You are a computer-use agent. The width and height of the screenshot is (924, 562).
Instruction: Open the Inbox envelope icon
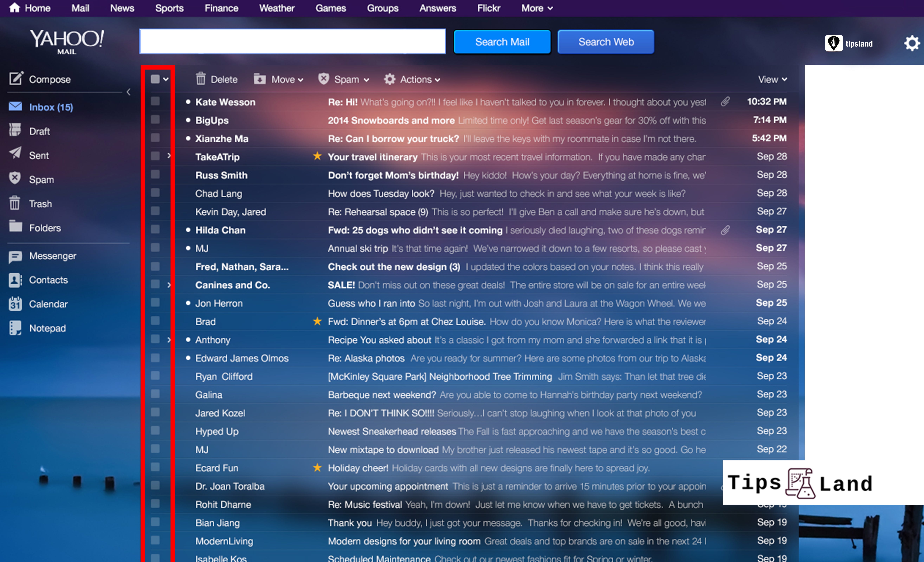[15, 106]
